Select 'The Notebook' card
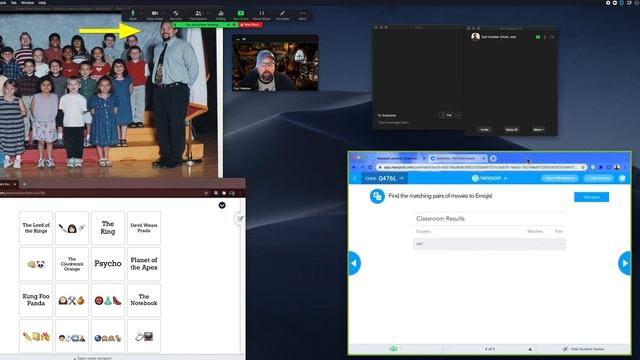 [144, 300]
